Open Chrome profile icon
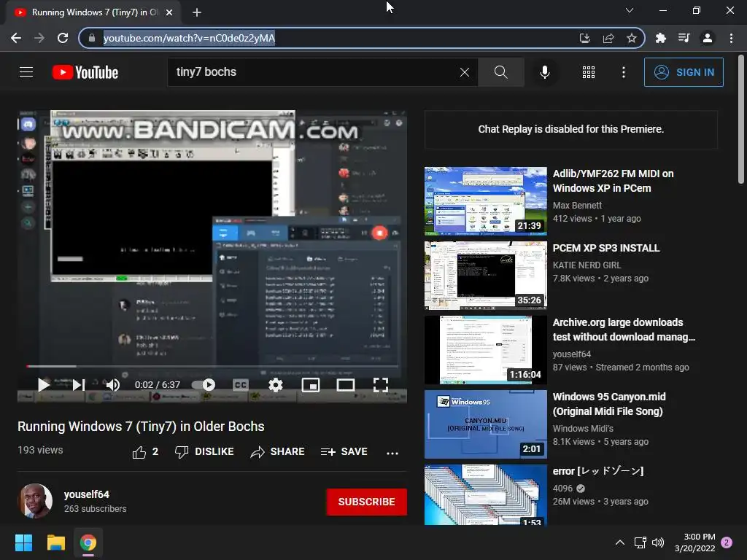This screenshot has width=747, height=560. [708, 38]
